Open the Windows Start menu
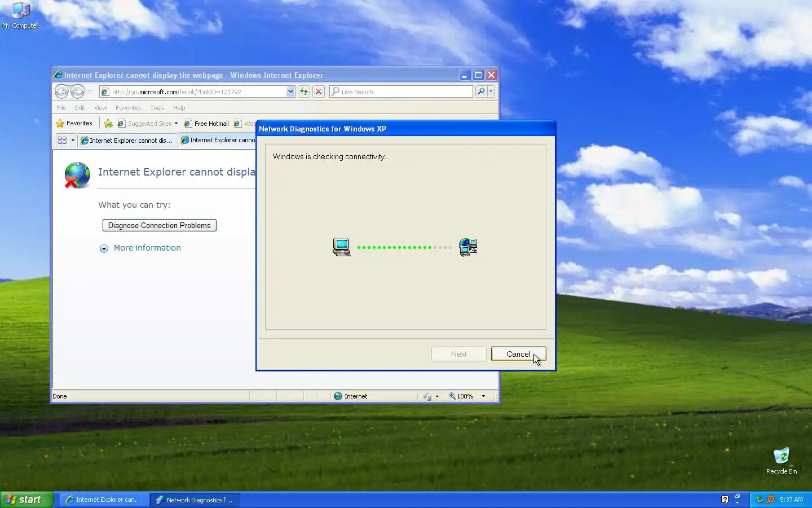Viewport: 812px width, 508px height. 27,500
